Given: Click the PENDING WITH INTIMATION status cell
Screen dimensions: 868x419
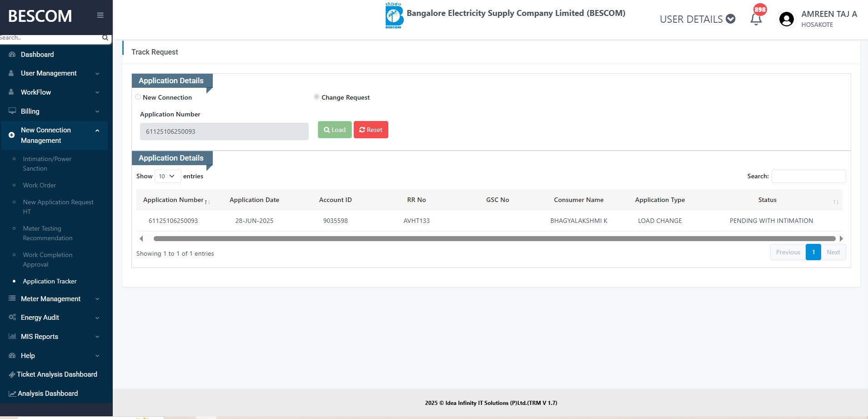Looking at the screenshot, I should click(771, 221).
